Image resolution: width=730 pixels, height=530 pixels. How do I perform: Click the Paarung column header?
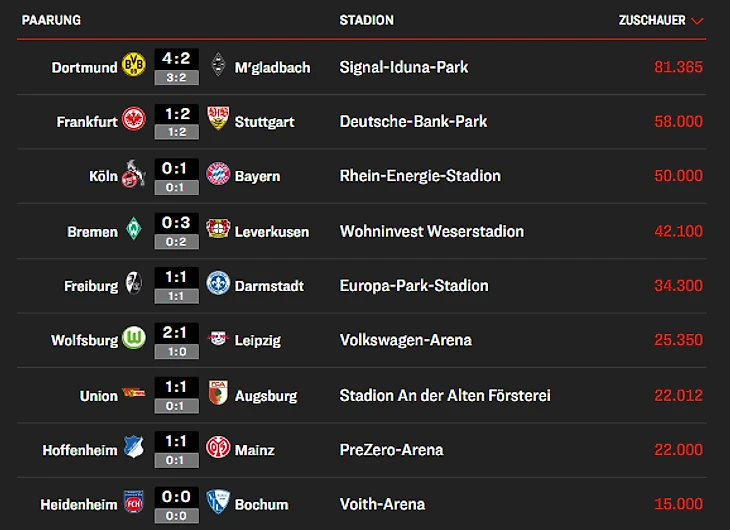[x=51, y=20]
